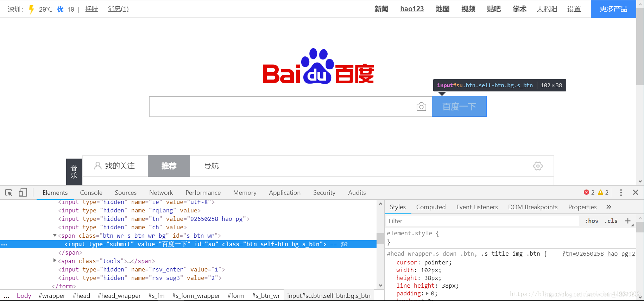Click the lightning weather icon
The width and height of the screenshot is (644, 301).
coord(31,9)
